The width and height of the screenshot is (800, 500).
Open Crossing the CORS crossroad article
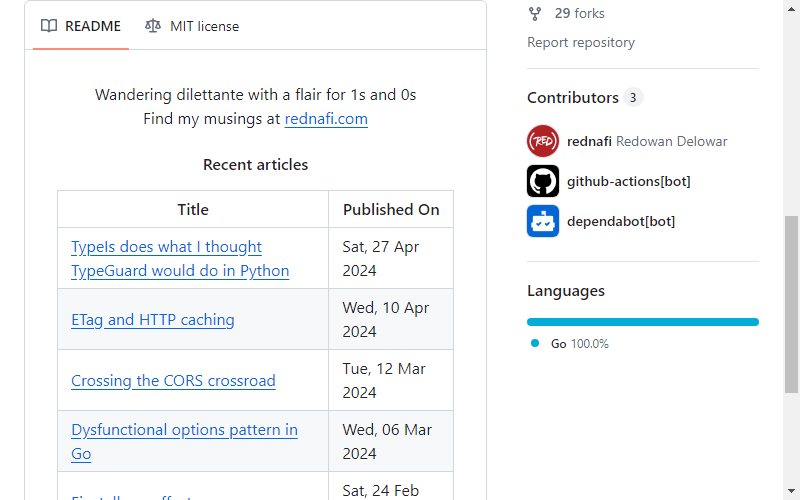point(173,381)
